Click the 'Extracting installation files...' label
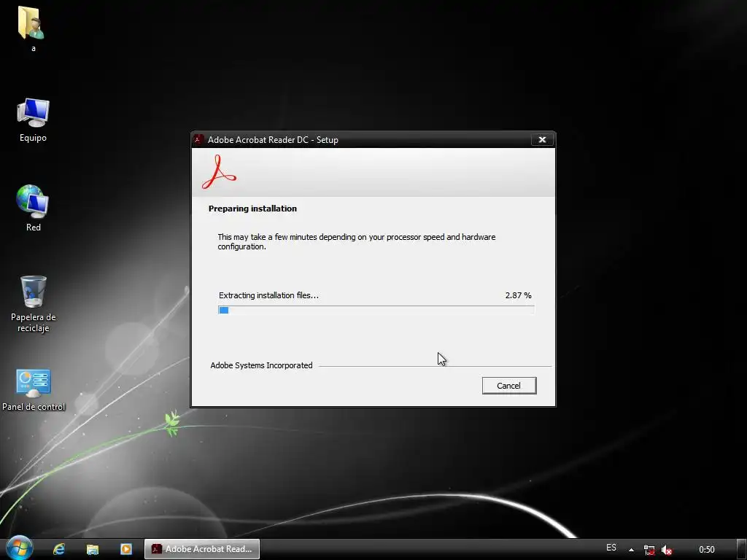Viewport: 747px width, 560px height. coord(268,295)
